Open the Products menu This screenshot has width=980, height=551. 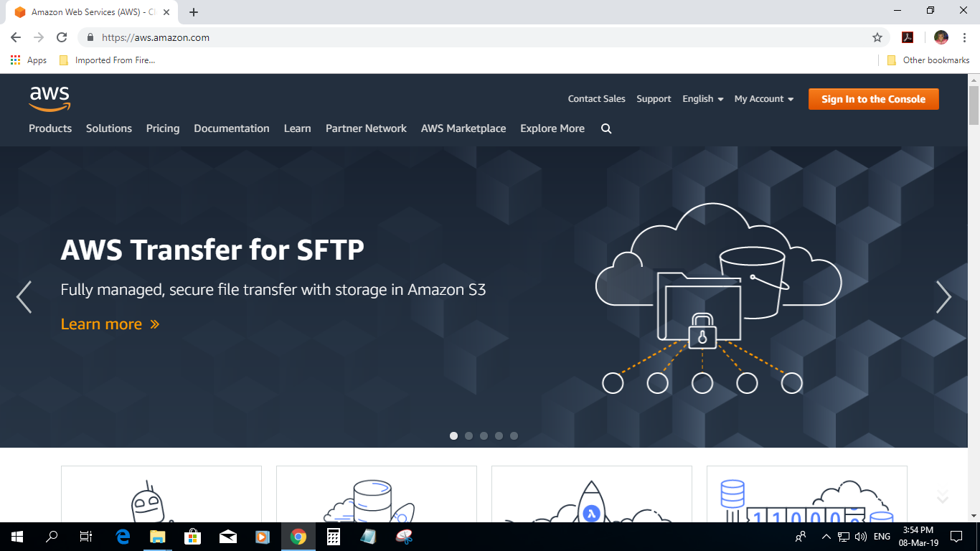coord(50,128)
